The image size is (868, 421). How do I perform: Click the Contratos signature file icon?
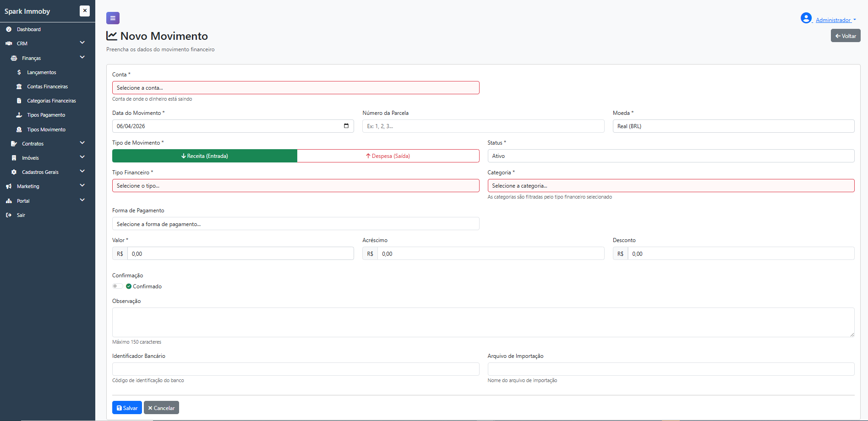(x=14, y=144)
